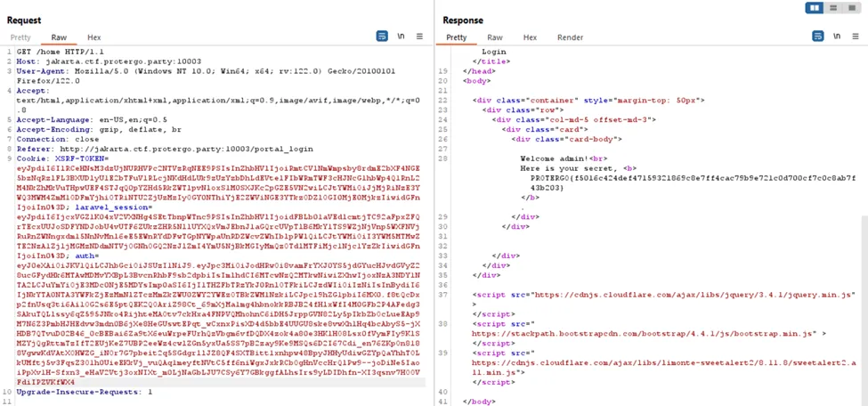Screen dimensions: 868x406
Task: Click the GET /home HTTP/1.1 request line
Action: click(55, 51)
